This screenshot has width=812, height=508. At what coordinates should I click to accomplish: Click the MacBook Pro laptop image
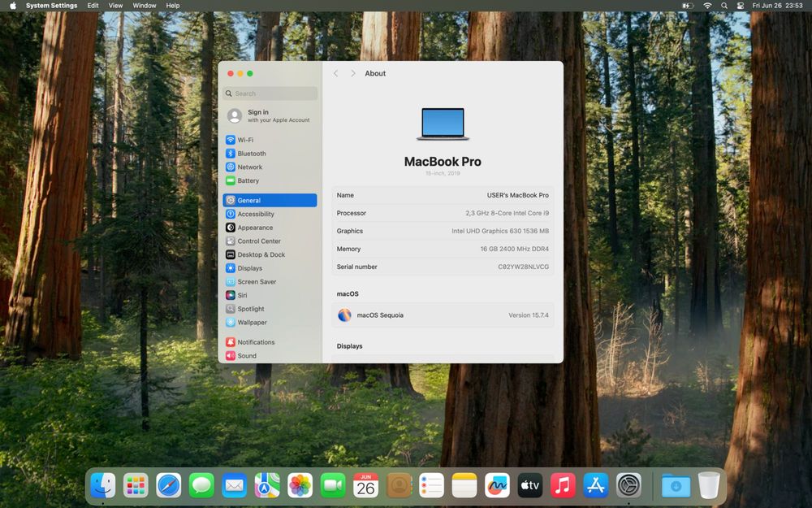443,124
